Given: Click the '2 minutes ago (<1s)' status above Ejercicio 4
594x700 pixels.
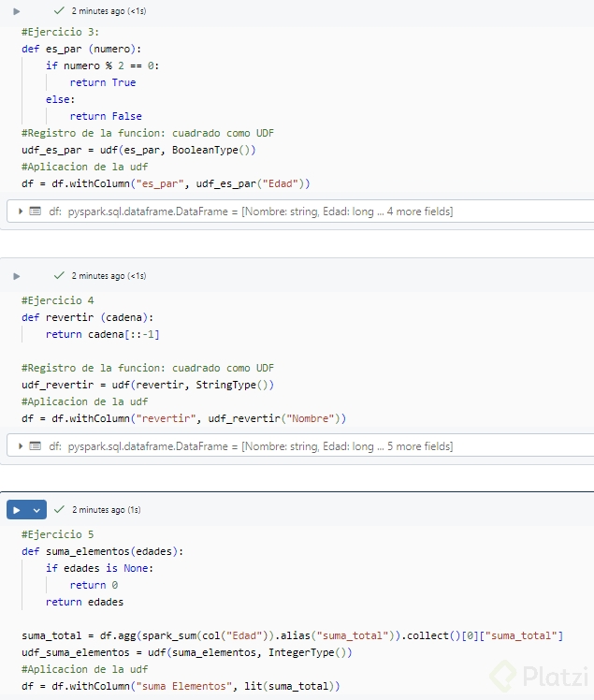Looking at the screenshot, I should click(109, 276).
